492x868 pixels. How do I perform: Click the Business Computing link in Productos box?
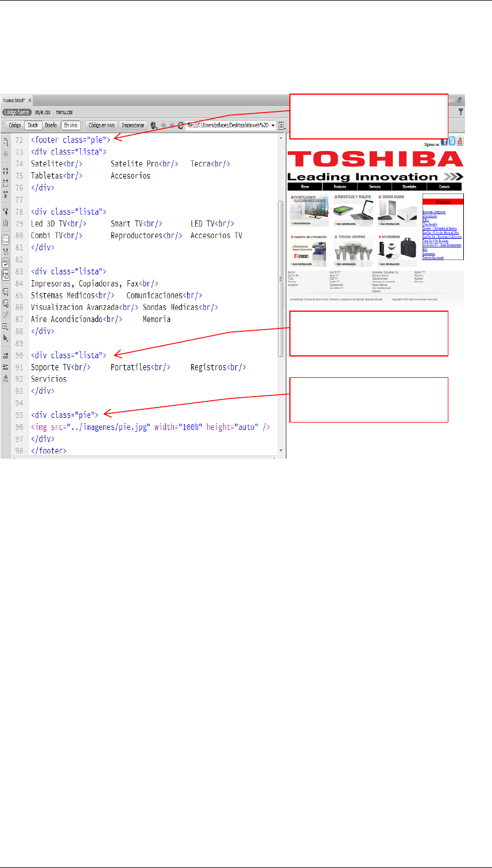coord(434,212)
